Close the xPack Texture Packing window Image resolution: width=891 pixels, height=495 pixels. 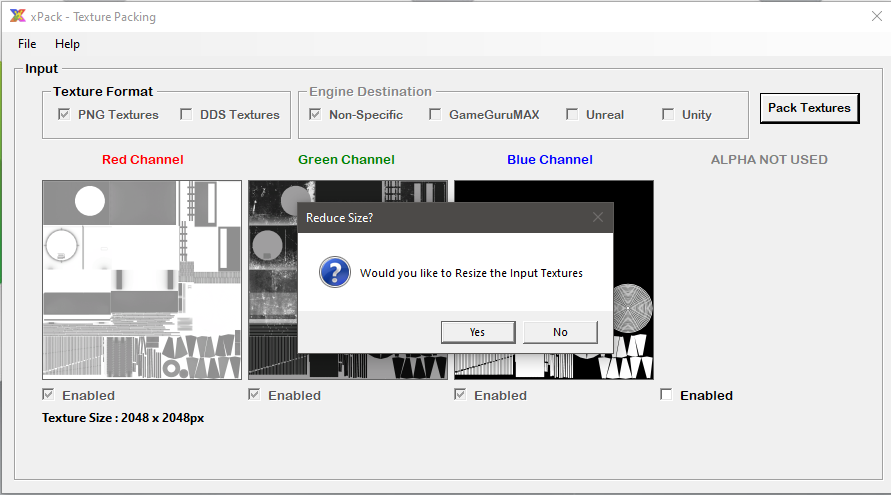tap(877, 16)
